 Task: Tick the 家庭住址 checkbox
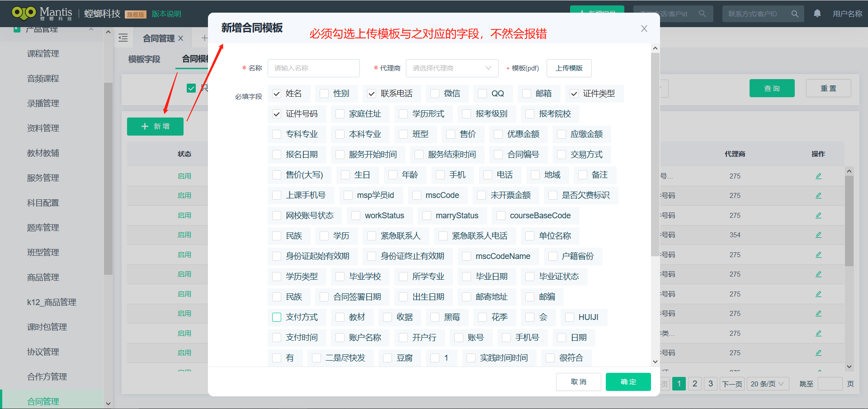pos(340,114)
